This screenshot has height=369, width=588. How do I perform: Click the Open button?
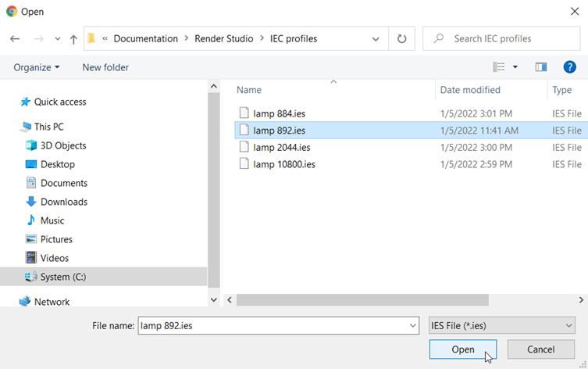(463, 349)
